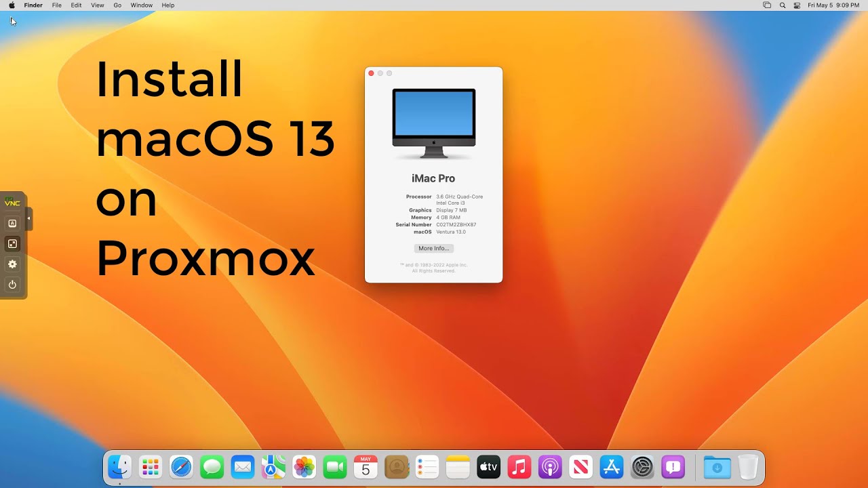Open Control Center in the menu bar
This screenshot has width=868, height=488.
[x=797, y=5]
